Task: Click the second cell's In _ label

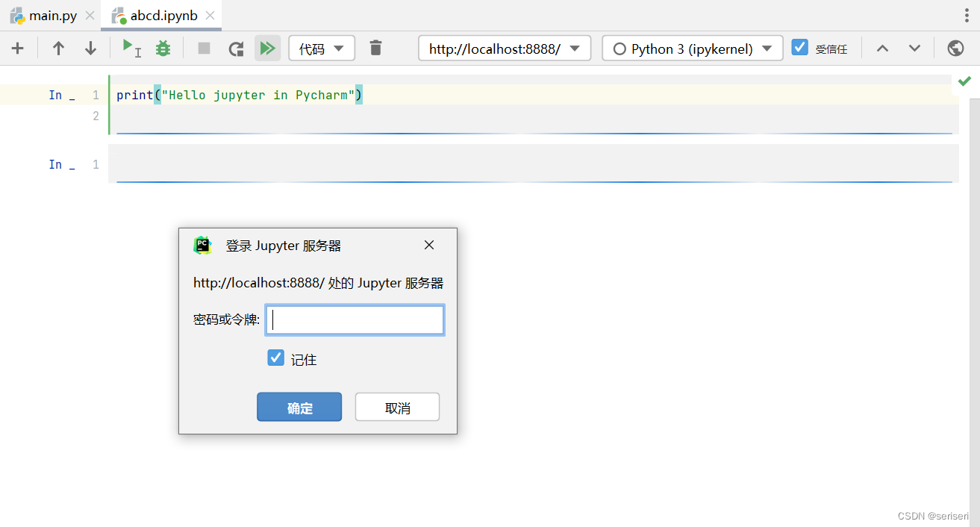Action: (x=62, y=164)
